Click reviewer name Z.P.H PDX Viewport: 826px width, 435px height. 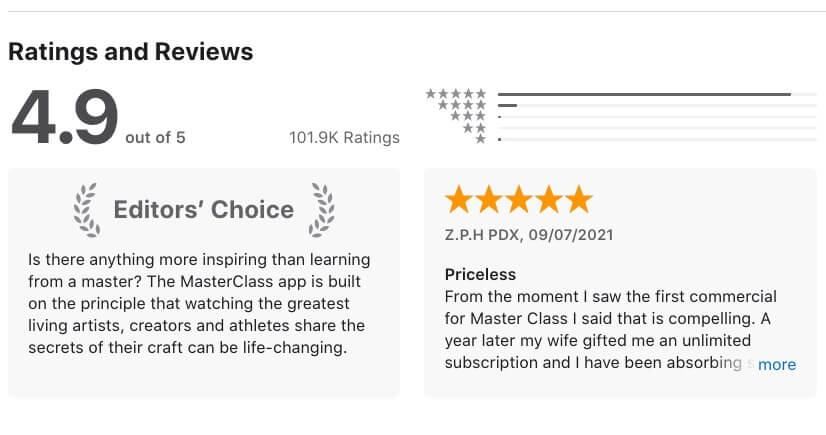tap(482, 235)
